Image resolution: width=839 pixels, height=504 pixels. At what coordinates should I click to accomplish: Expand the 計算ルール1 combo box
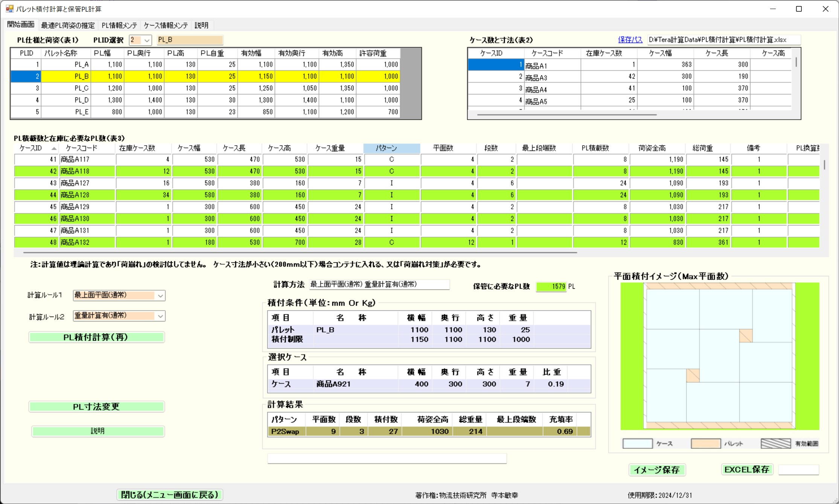pos(160,295)
